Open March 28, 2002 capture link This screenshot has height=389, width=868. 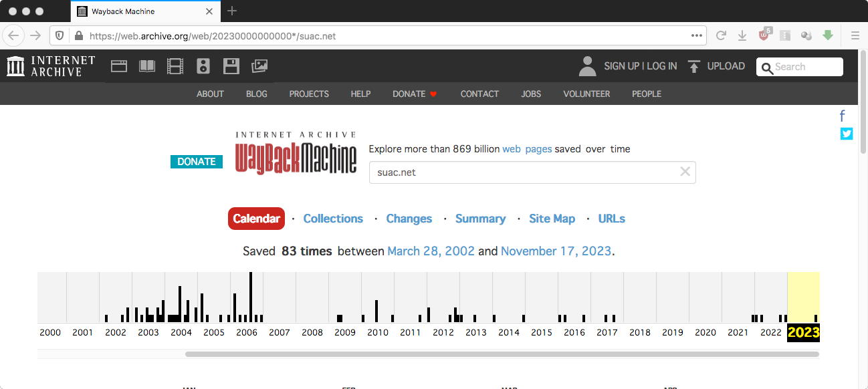click(x=431, y=251)
